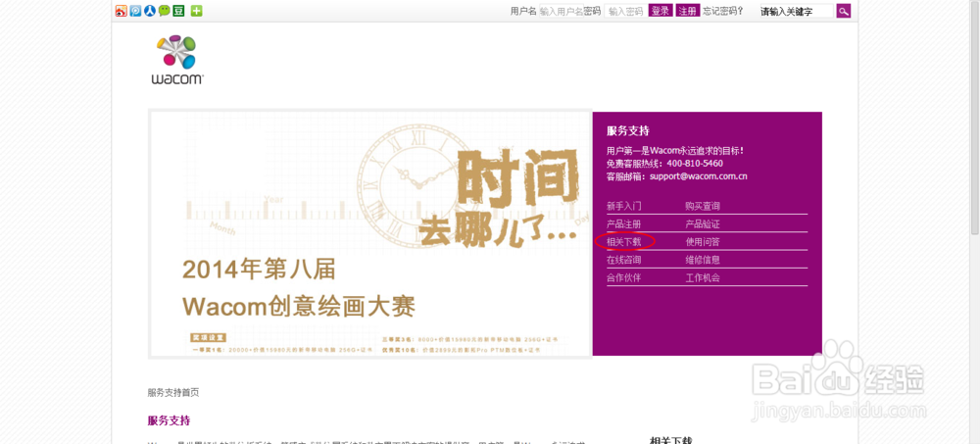Open the 产品注册 link
The width and height of the screenshot is (980, 444).
[623, 223]
